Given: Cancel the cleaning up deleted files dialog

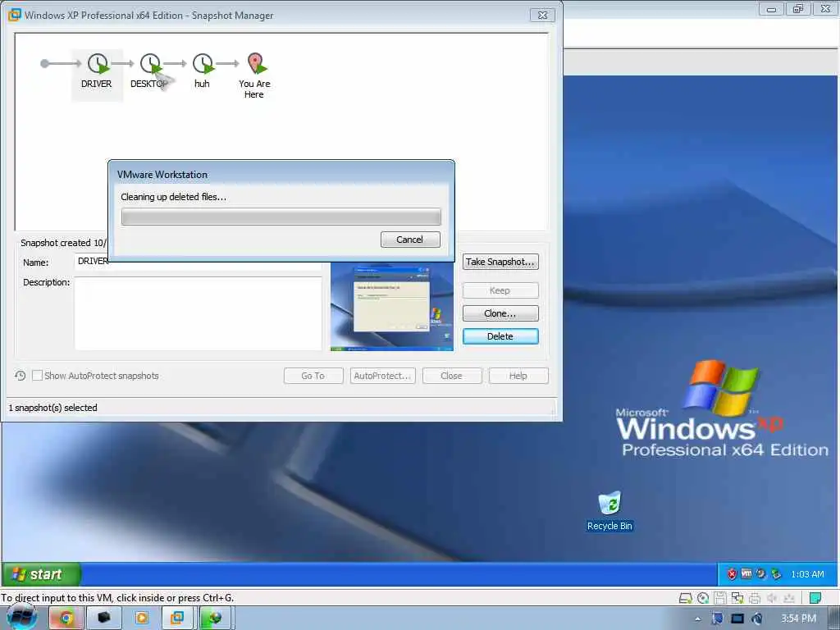Looking at the screenshot, I should [410, 240].
